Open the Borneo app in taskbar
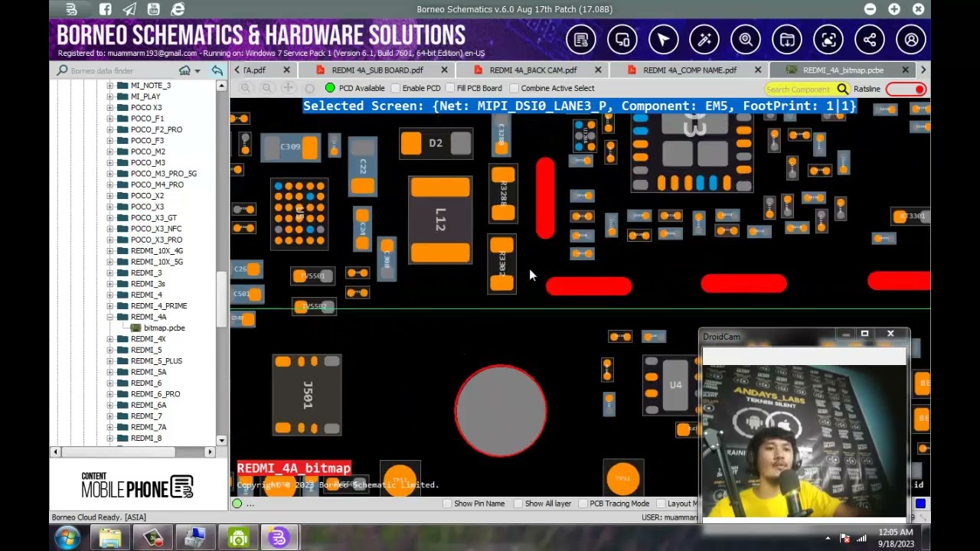Image resolution: width=980 pixels, height=551 pixels. click(x=279, y=538)
